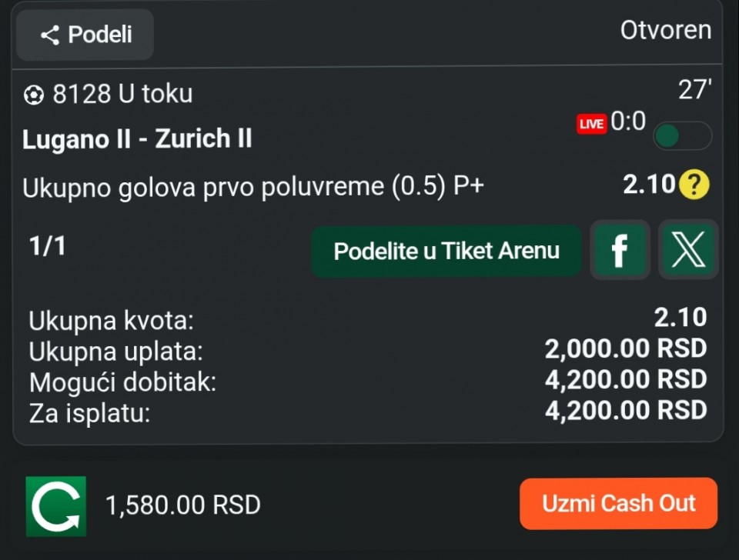Click the 0:0 live score
Image resolution: width=739 pixels, height=560 pixels.
pyautogui.click(x=628, y=122)
